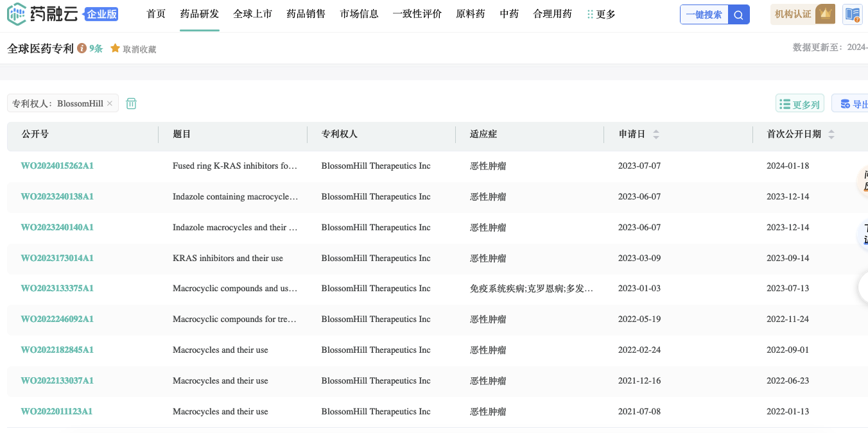Click the star favorite icon
This screenshot has height=433, width=868.
(x=116, y=48)
